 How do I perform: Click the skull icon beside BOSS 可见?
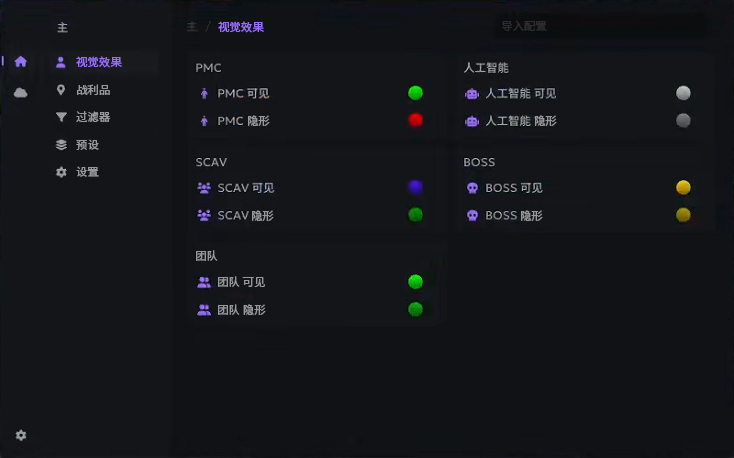click(x=472, y=188)
